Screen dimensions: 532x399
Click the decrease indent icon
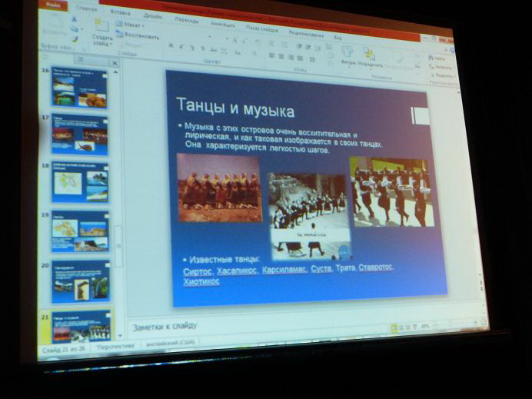[x=299, y=46]
